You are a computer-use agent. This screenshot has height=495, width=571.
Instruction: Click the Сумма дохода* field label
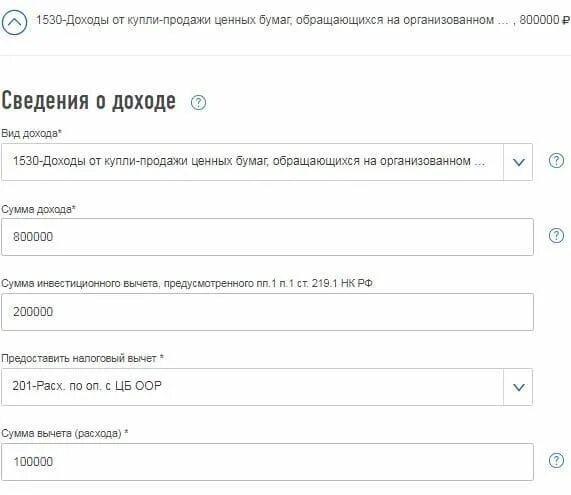(38, 209)
